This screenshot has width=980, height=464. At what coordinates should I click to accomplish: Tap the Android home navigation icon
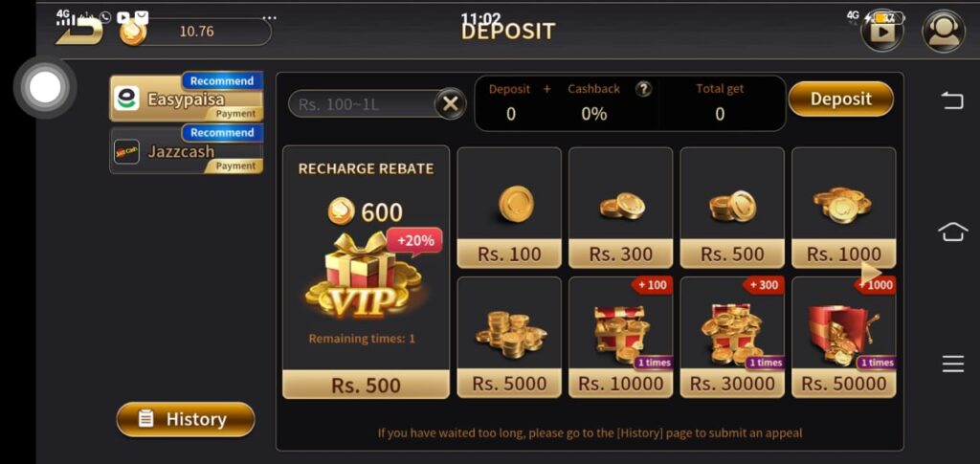(952, 232)
